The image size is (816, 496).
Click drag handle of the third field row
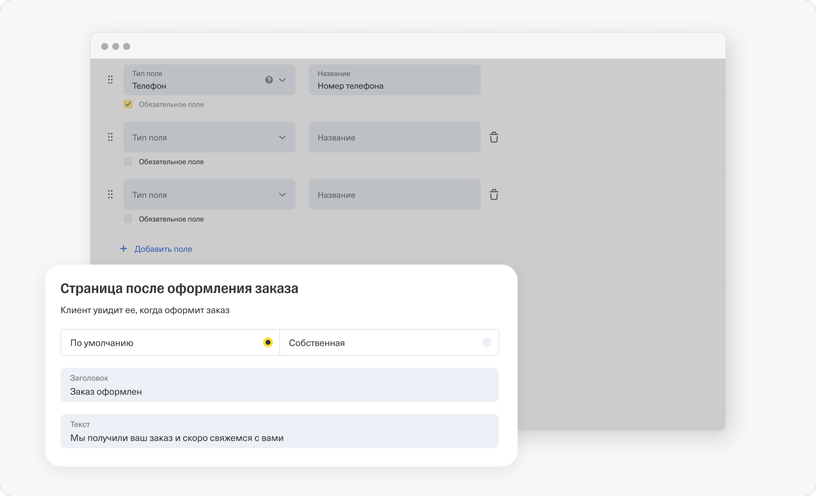pyautogui.click(x=110, y=194)
